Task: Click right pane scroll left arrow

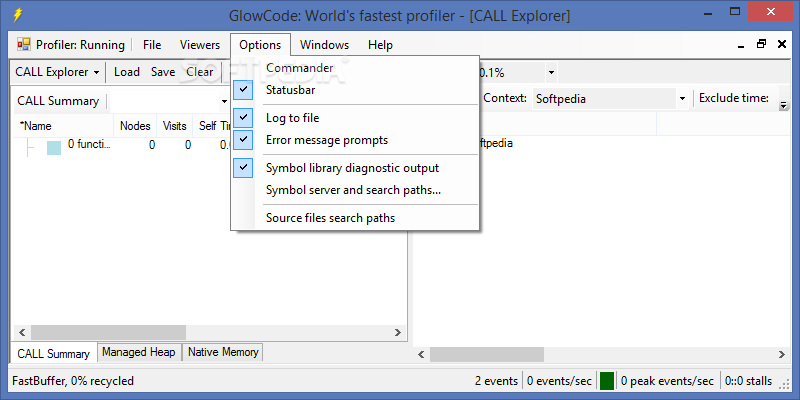Action: click(421, 354)
